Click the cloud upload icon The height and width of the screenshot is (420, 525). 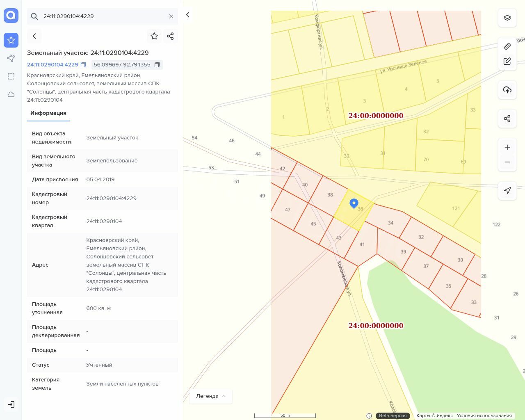(x=507, y=90)
